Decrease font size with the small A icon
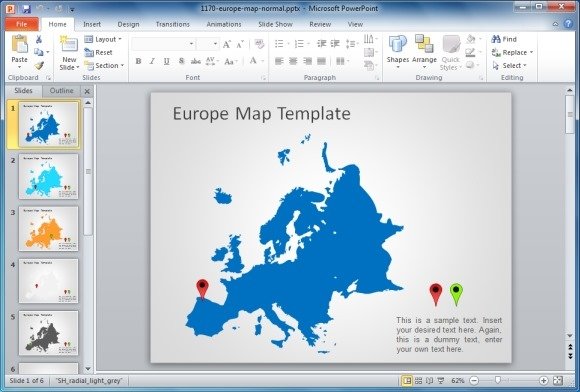The image size is (580, 392). (240, 45)
